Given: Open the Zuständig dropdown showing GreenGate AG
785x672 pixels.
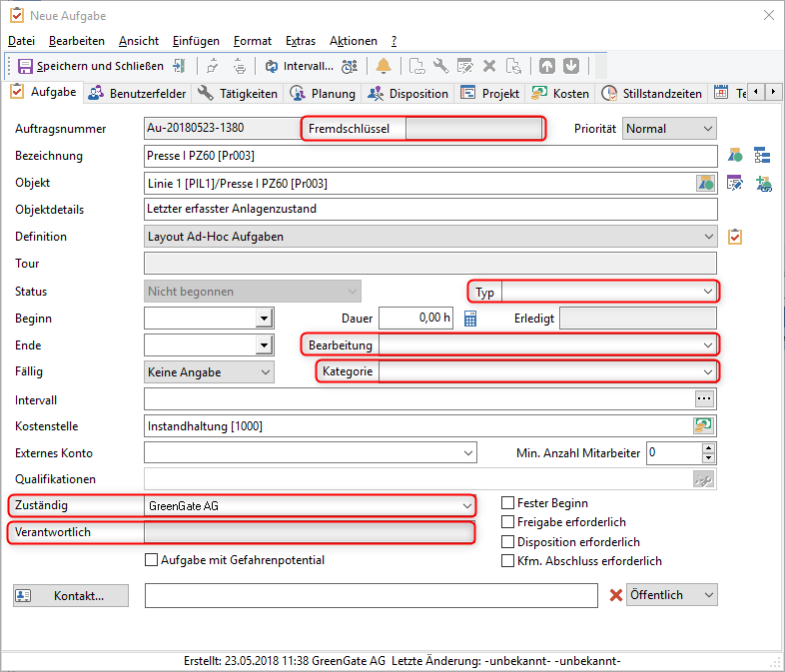Looking at the screenshot, I should [310, 506].
